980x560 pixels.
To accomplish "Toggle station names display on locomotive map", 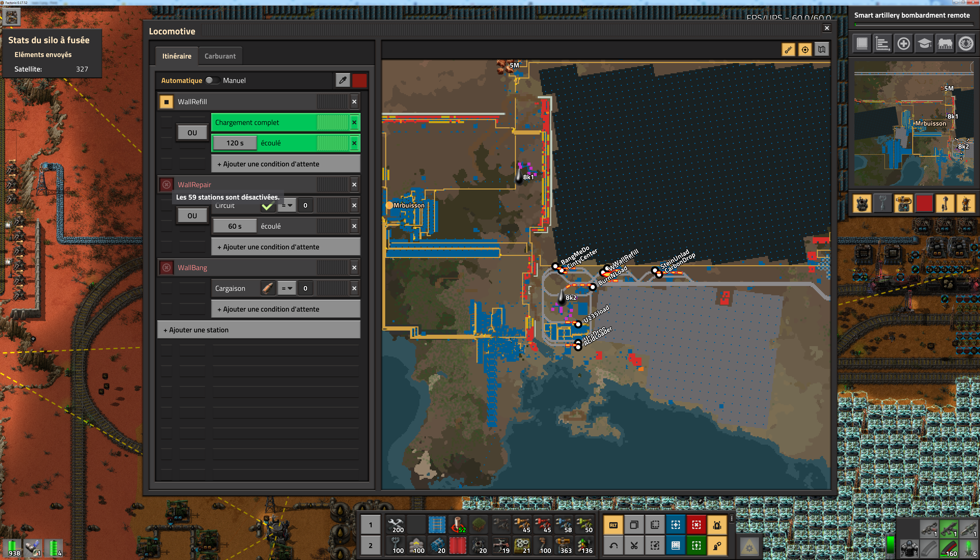I will pos(788,50).
